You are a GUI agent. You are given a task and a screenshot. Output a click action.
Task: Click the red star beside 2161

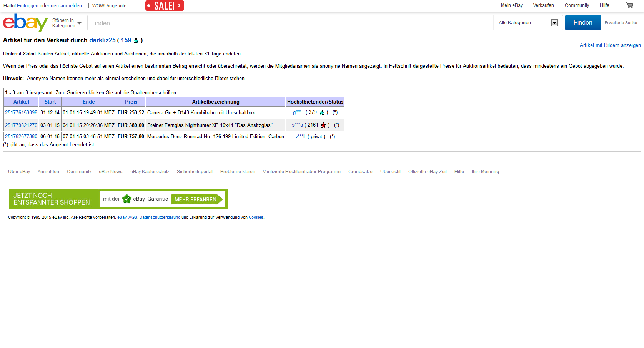click(x=323, y=125)
